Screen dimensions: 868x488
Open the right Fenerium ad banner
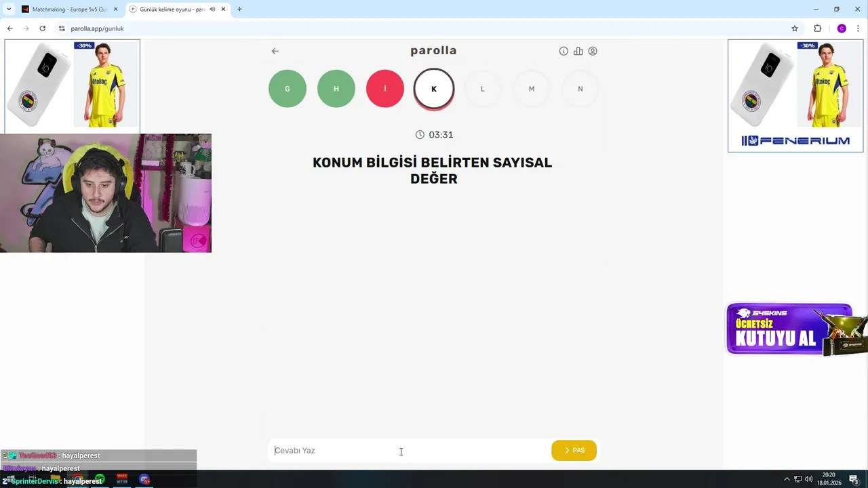[795, 96]
